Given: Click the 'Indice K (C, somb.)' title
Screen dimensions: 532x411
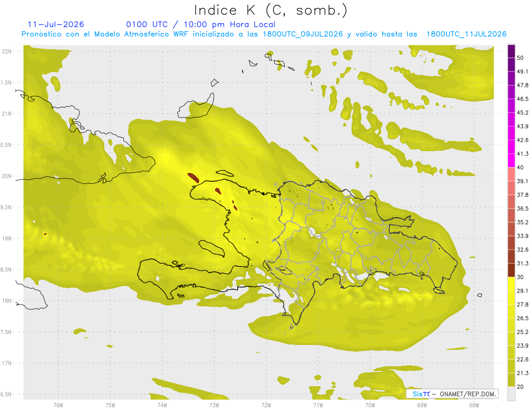Looking at the screenshot, I should (271, 10).
